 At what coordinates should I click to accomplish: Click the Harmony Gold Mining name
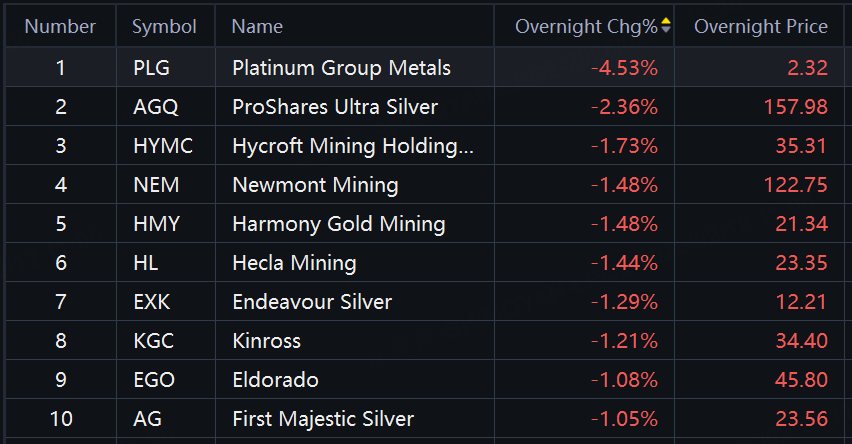[338, 224]
